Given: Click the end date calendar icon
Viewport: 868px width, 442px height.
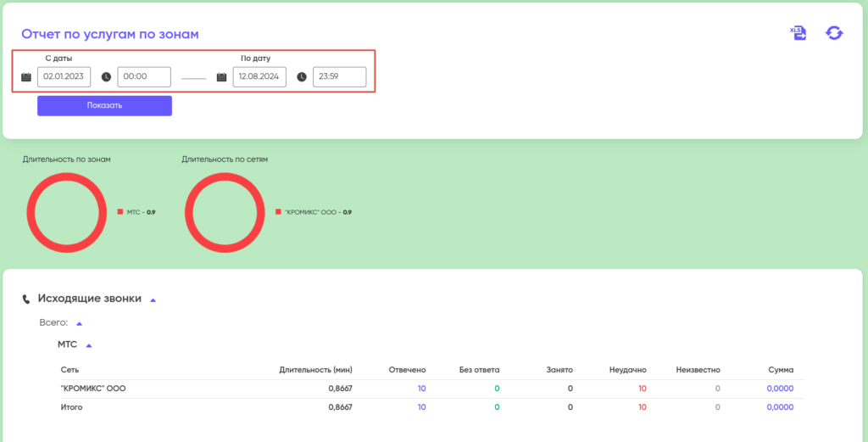Looking at the screenshot, I should [x=221, y=77].
